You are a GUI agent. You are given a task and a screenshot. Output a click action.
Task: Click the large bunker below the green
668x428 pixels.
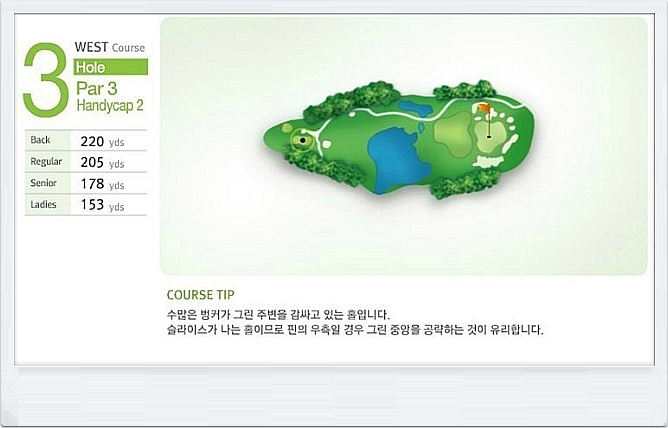(x=488, y=161)
